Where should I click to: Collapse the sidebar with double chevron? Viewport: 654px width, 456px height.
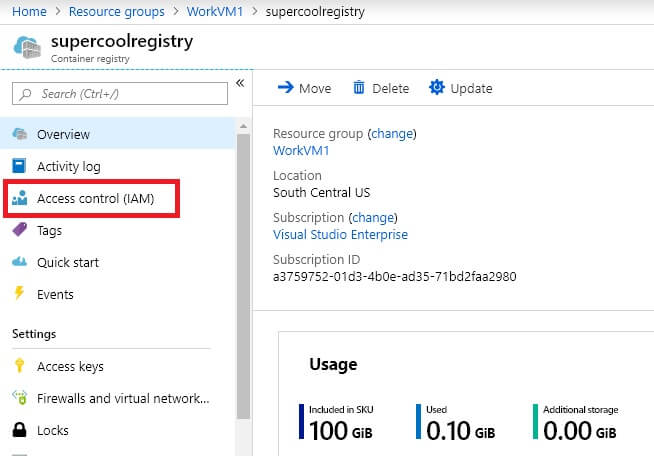pyautogui.click(x=240, y=83)
